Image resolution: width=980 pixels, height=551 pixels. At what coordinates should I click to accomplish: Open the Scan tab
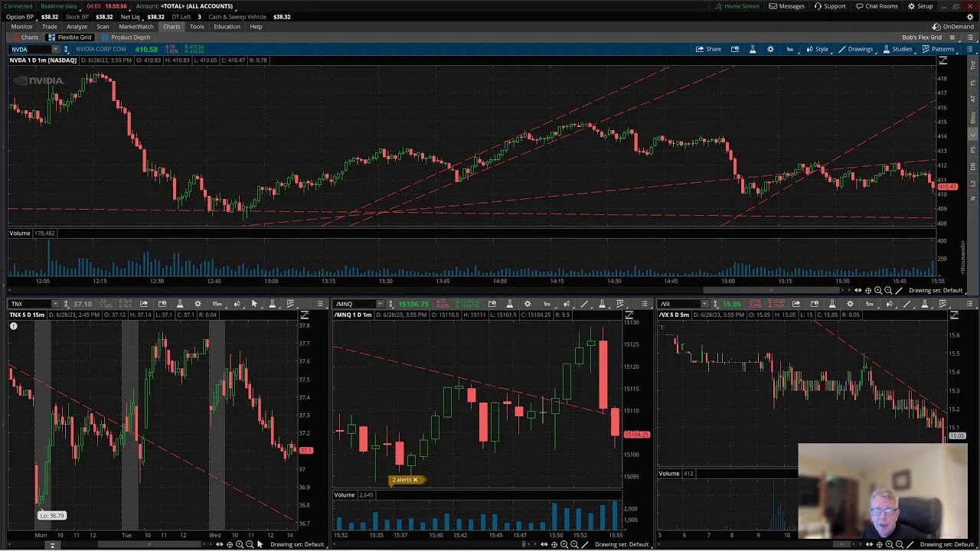click(103, 27)
